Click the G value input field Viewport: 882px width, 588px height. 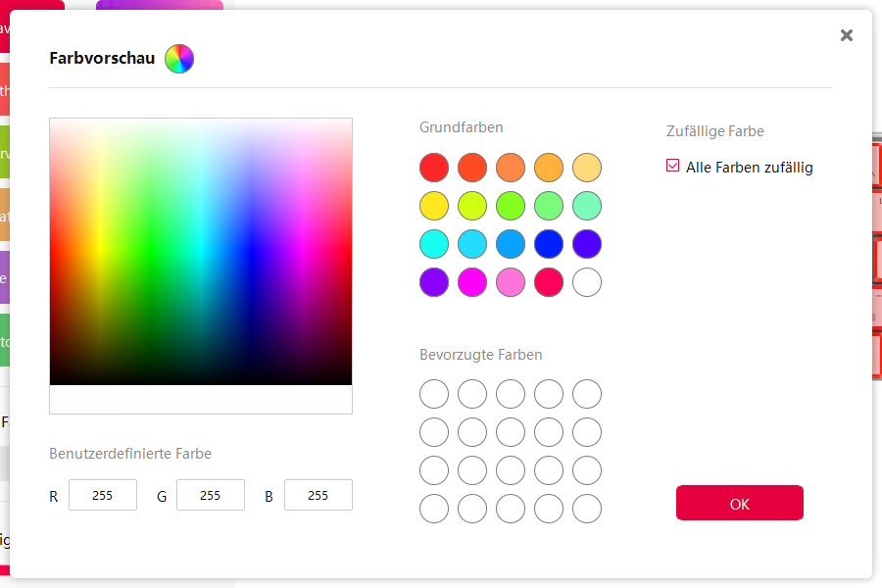(211, 495)
